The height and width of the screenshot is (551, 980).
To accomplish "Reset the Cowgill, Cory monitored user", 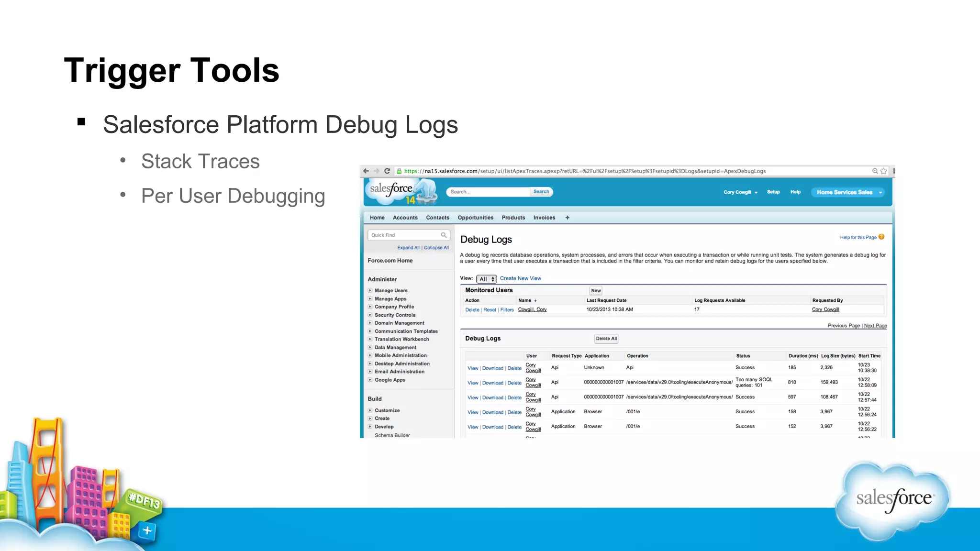I will (490, 310).
